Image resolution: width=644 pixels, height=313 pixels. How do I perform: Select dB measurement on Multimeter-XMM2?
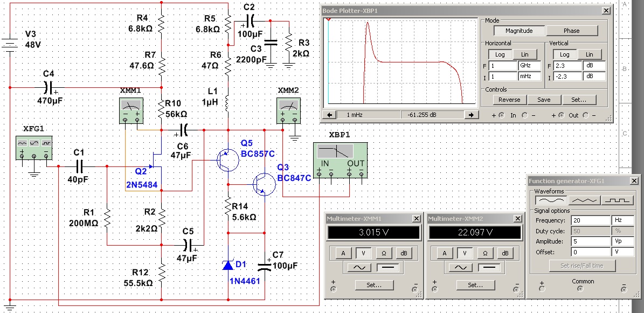[505, 253]
